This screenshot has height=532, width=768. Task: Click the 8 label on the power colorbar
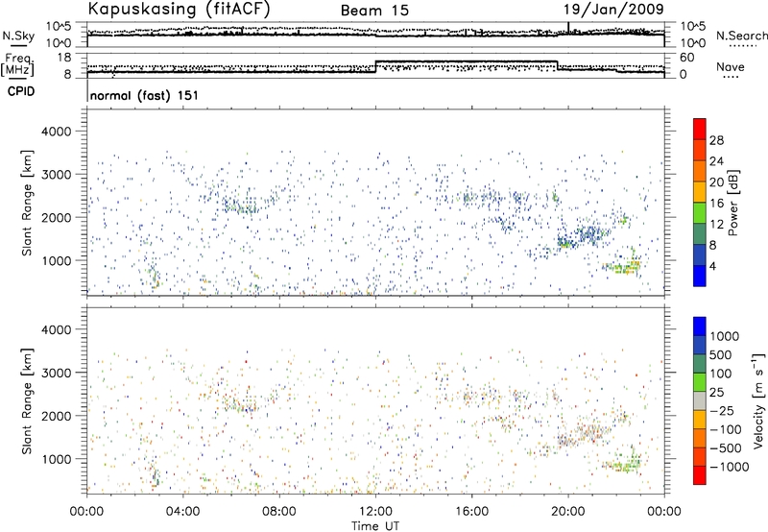[713, 246]
